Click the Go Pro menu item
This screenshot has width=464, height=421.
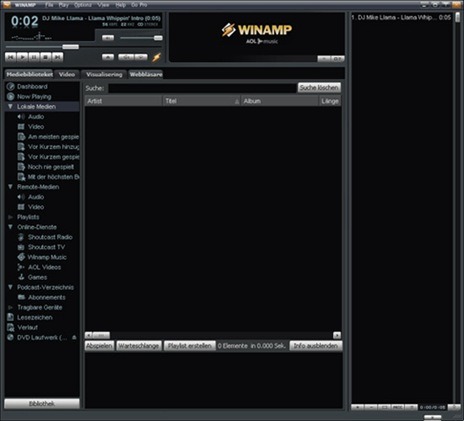[x=139, y=5]
